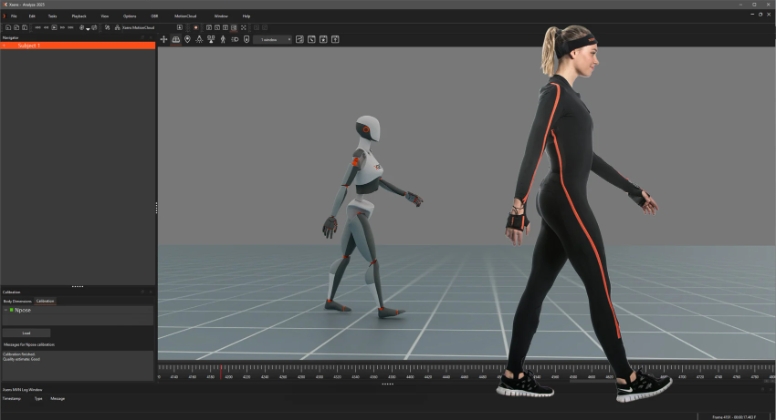
Task: Click the walking figure icon in viewport toolbar
Action: click(222, 39)
